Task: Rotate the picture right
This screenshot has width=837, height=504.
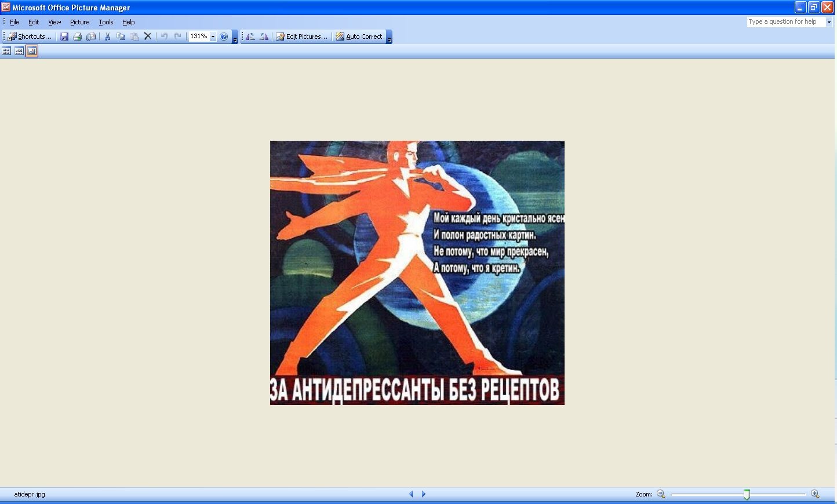Action: coord(264,36)
